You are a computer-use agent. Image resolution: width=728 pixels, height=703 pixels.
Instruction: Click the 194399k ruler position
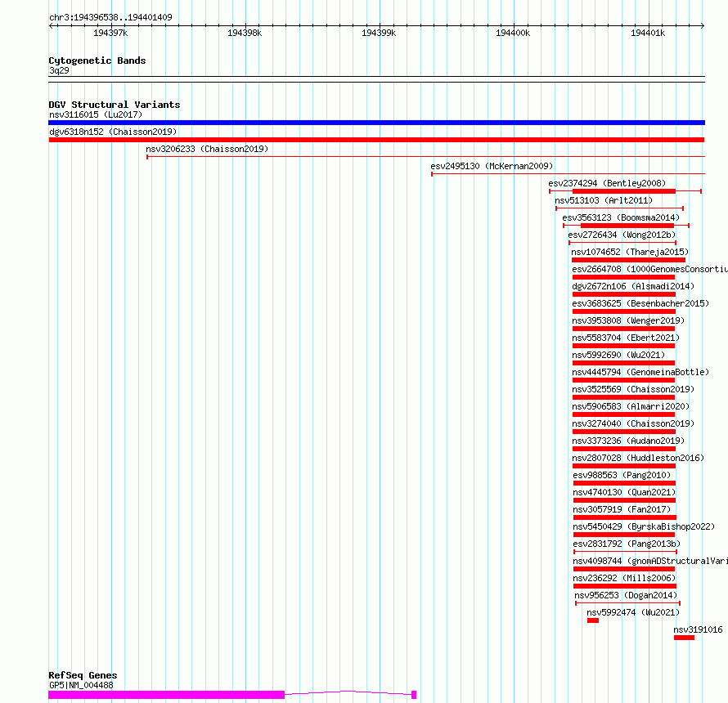point(379,33)
